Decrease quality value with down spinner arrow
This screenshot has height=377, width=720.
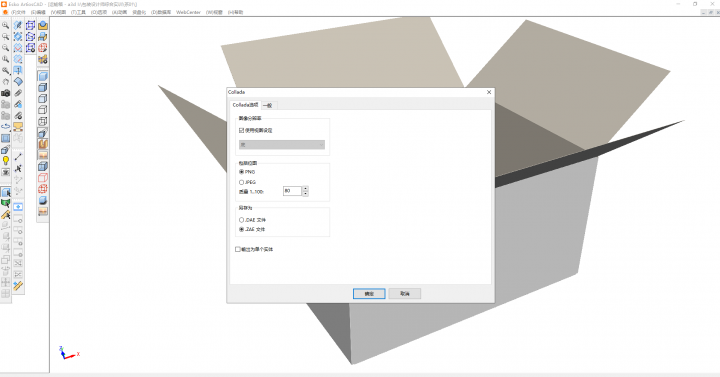305,193
